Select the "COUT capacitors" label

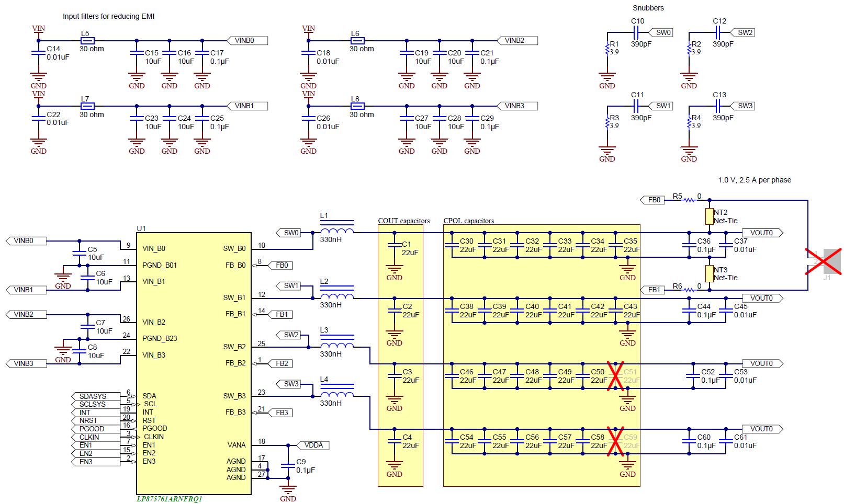(x=404, y=221)
